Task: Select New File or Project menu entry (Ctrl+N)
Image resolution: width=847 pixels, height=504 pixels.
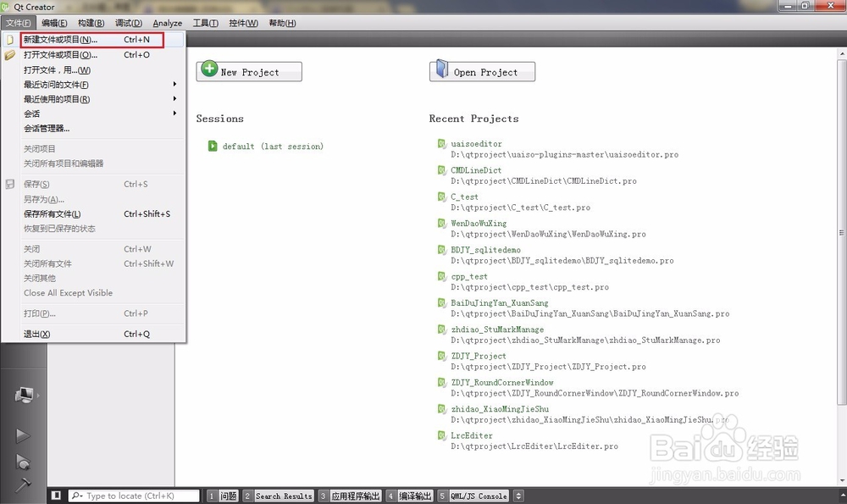Action: pyautogui.click(x=93, y=40)
